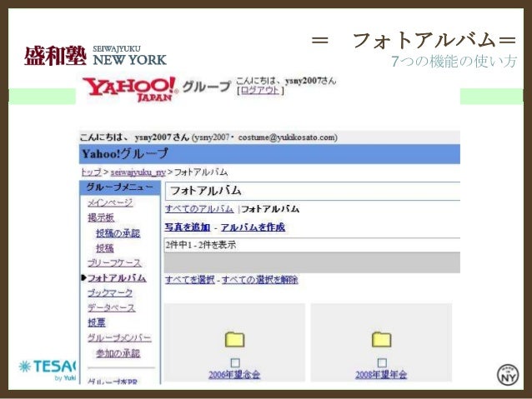The width and height of the screenshot is (532, 399).
Task: Open 投稿の承認 in the group menu
Action: click(118, 233)
